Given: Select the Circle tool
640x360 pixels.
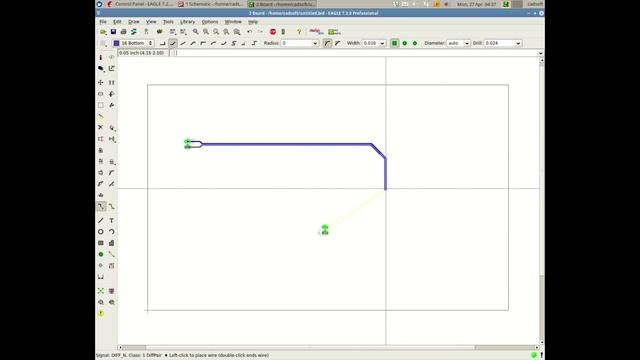Looking at the screenshot, I should (x=101, y=232).
